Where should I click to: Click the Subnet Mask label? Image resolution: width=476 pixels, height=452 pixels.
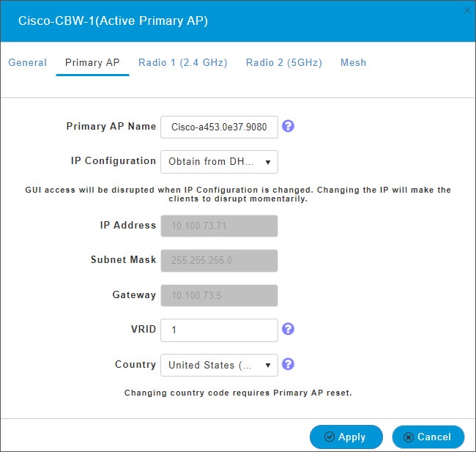click(x=123, y=259)
